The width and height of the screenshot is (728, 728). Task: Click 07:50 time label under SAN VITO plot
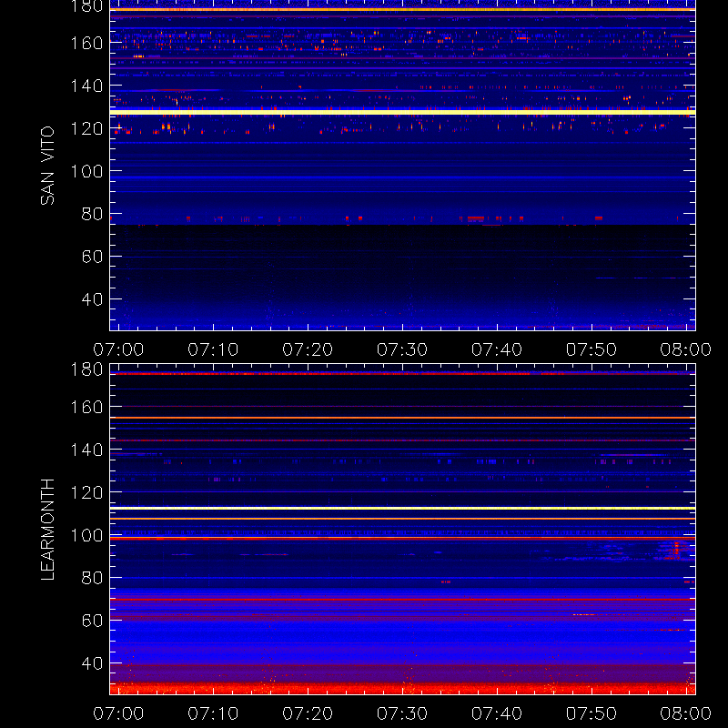coord(591,349)
